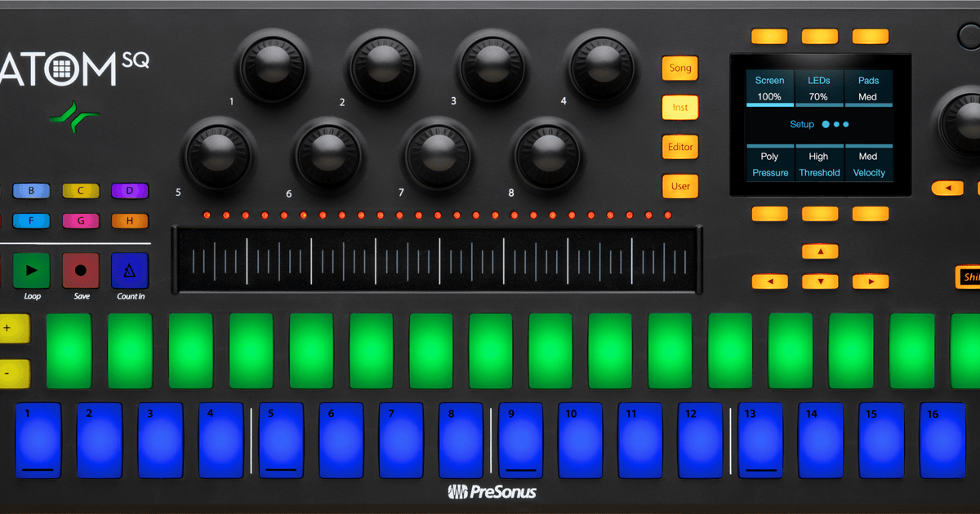Image resolution: width=980 pixels, height=514 pixels.
Task: Tap blue pad 6
Action: 341,440
